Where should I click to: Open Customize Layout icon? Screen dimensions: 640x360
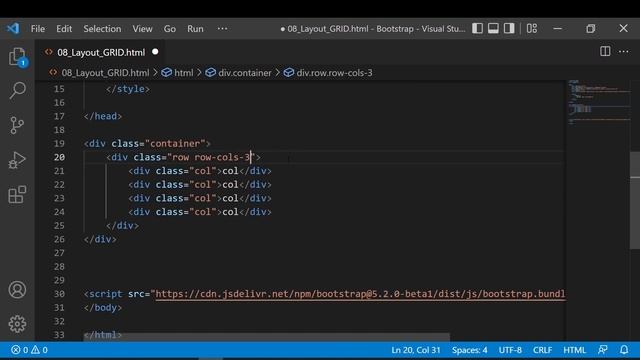(x=532, y=28)
